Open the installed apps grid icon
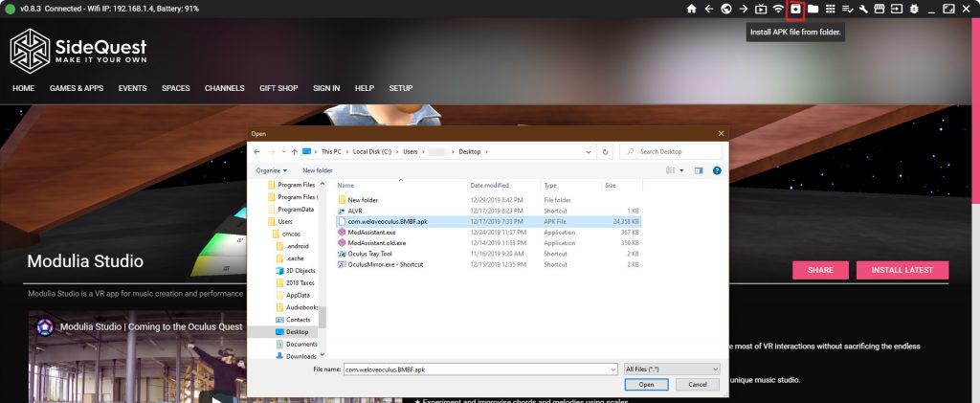The width and height of the screenshot is (980, 403). [x=830, y=9]
